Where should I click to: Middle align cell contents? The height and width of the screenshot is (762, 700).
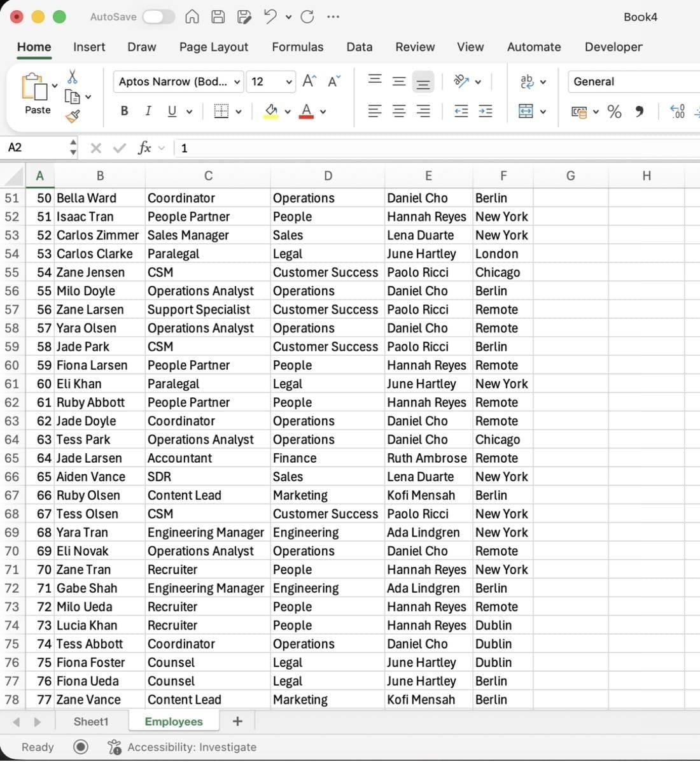[x=399, y=81]
